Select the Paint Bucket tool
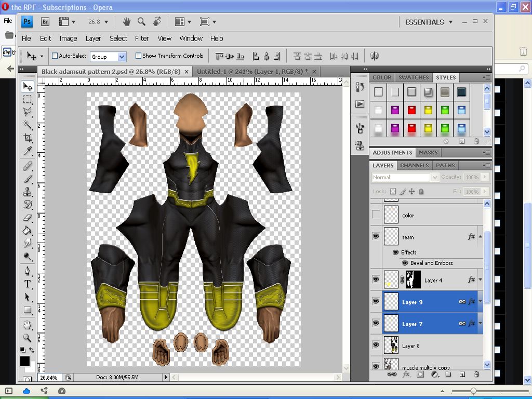 [28, 230]
